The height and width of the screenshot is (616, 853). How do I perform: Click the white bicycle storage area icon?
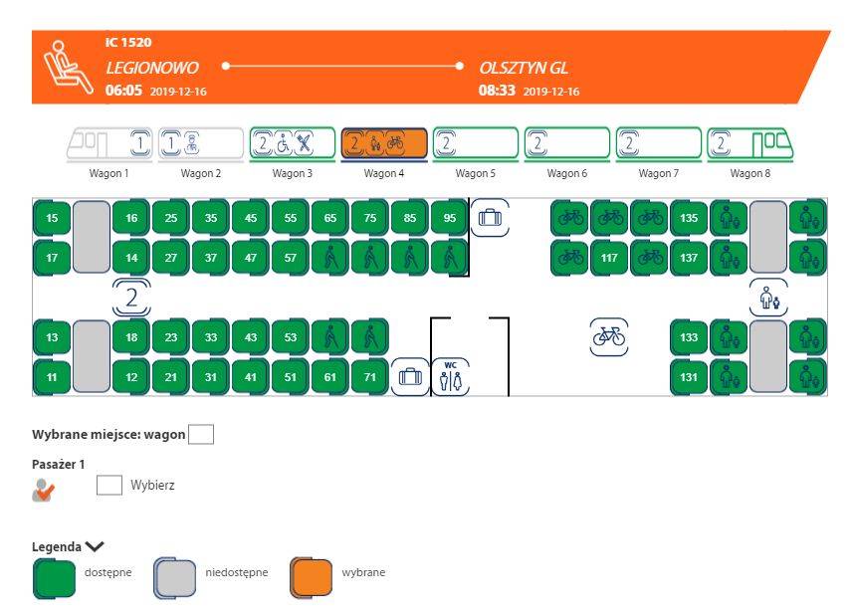[608, 337]
